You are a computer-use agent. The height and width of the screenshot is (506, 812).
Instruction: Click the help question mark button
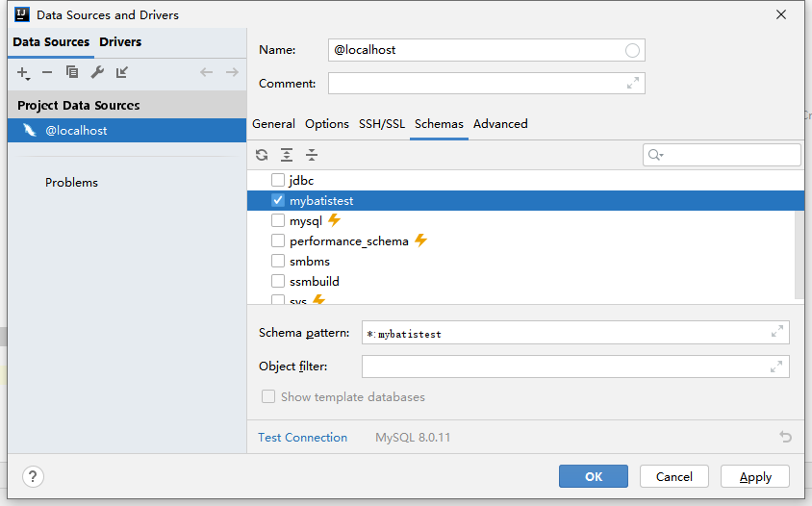point(33,476)
